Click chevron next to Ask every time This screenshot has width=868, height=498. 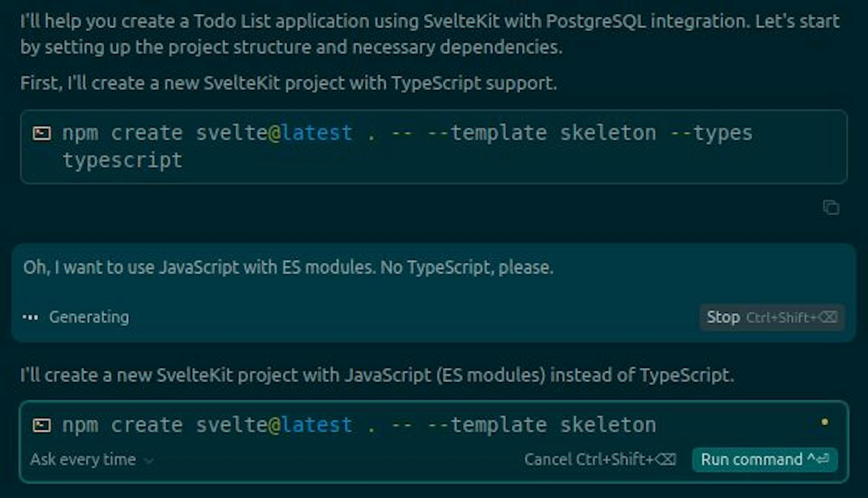click(148, 460)
